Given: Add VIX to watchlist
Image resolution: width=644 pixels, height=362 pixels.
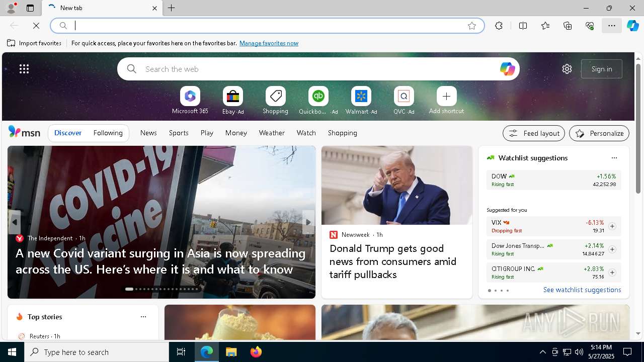Looking at the screenshot, I should tap(612, 226).
